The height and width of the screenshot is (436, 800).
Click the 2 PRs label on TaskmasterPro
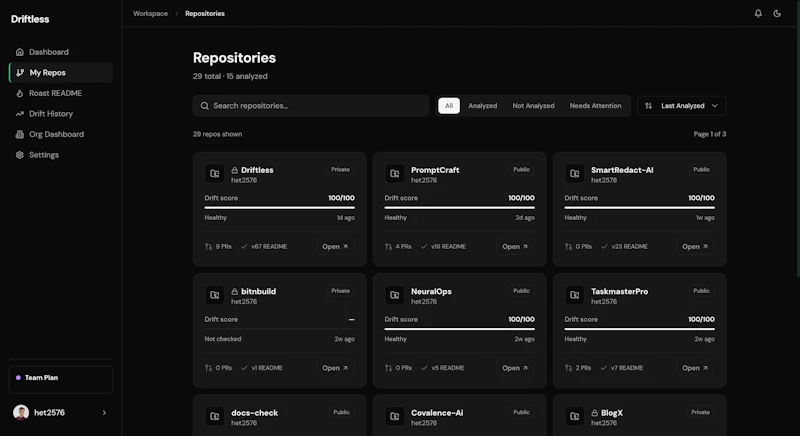583,368
